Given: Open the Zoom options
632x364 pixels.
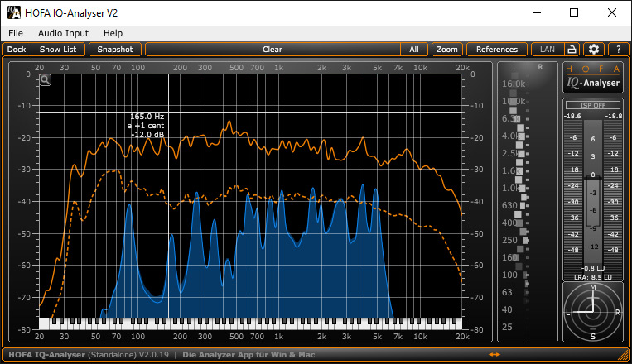Looking at the screenshot, I should 447,50.
